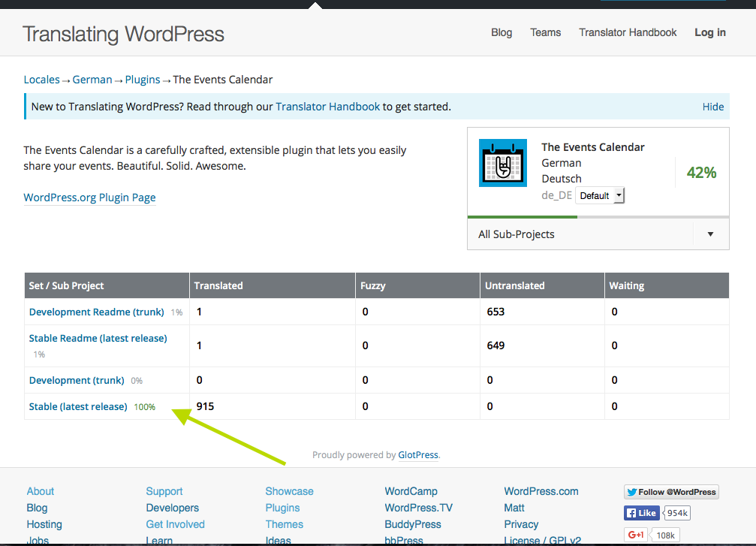Click The Events Calendar plugin icon
Screen dimensions: 756x546
503,163
